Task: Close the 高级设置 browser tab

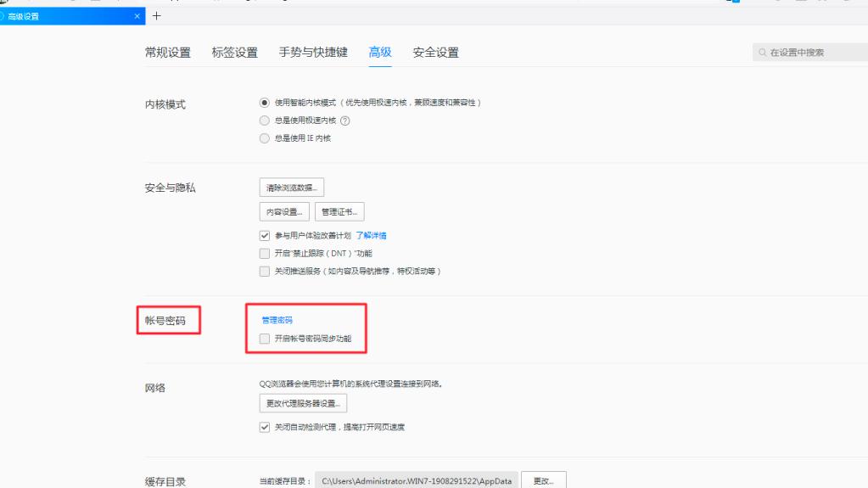Action: point(138,16)
